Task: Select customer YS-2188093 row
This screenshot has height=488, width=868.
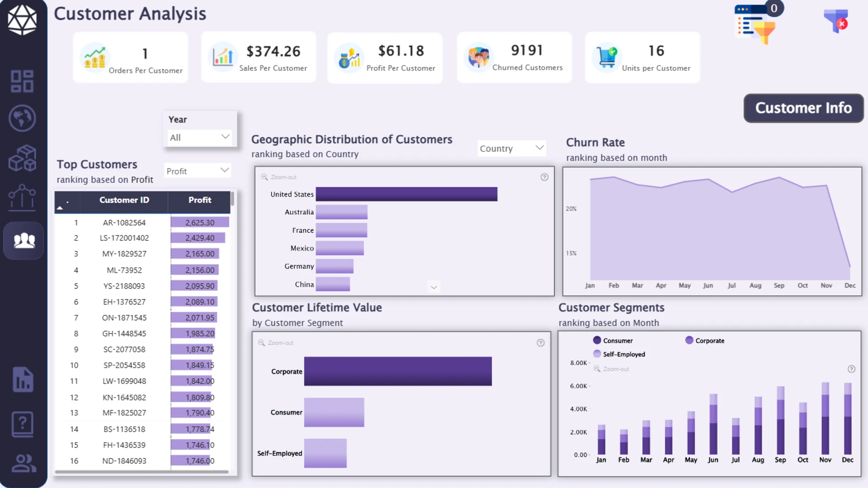Action: [142, 286]
